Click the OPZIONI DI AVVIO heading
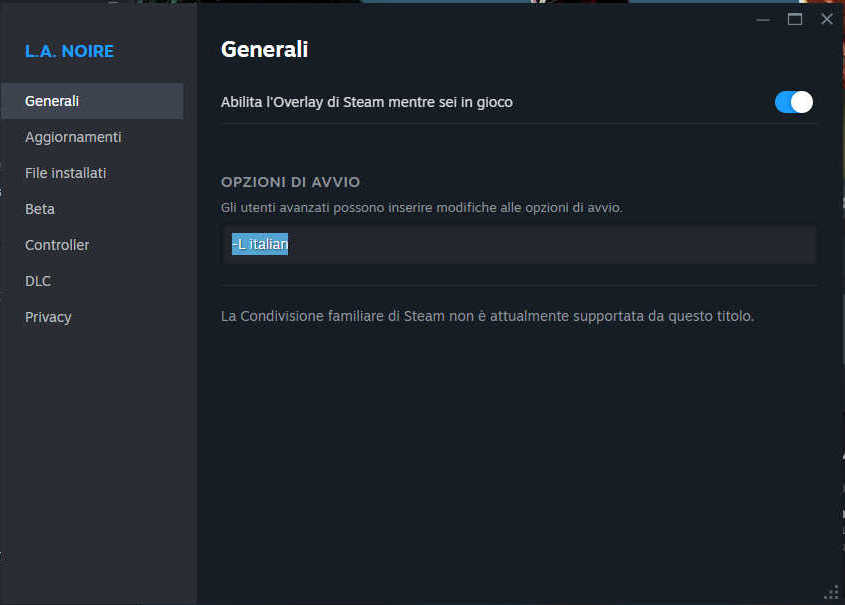 pyautogui.click(x=290, y=182)
